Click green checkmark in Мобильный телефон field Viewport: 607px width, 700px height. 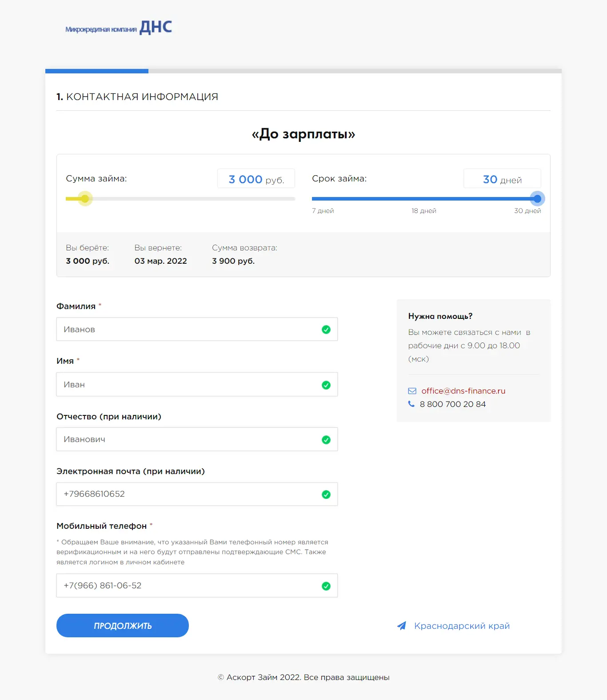point(326,586)
